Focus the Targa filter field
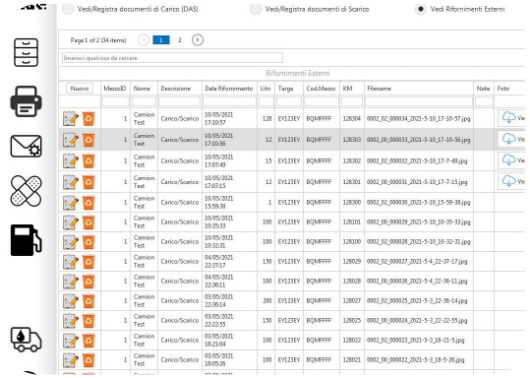This screenshot has height=378, width=530. 289,101
